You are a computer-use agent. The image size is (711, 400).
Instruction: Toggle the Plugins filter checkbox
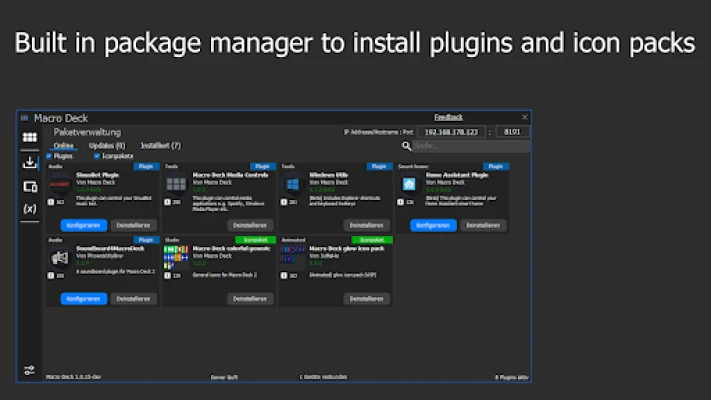click(x=49, y=156)
